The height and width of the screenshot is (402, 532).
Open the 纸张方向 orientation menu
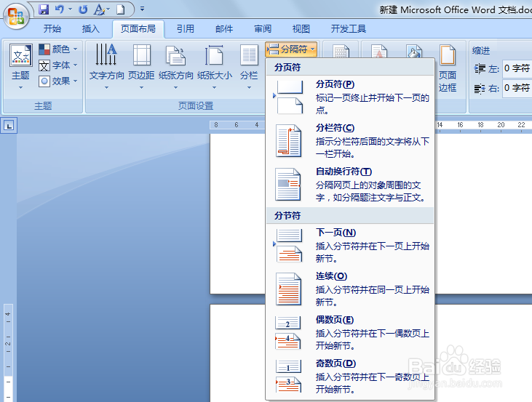[x=175, y=66]
